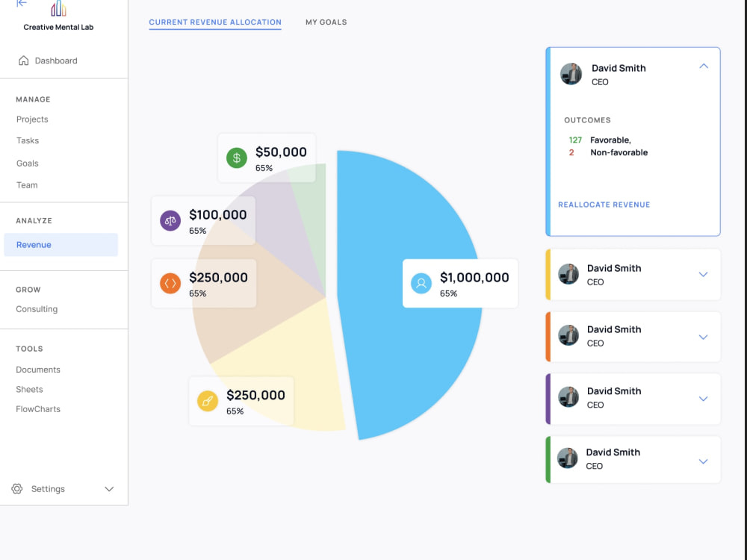This screenshot has width=747, height=560.
Task: Expand the purple-striped David Smith card
Action: [x=703, y=399]
